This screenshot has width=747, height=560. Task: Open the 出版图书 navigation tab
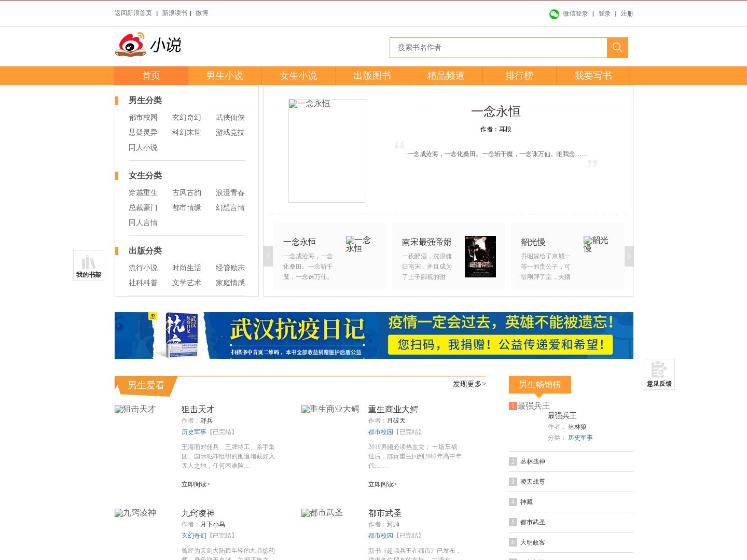pyautogui.click(x=372, y=76)
